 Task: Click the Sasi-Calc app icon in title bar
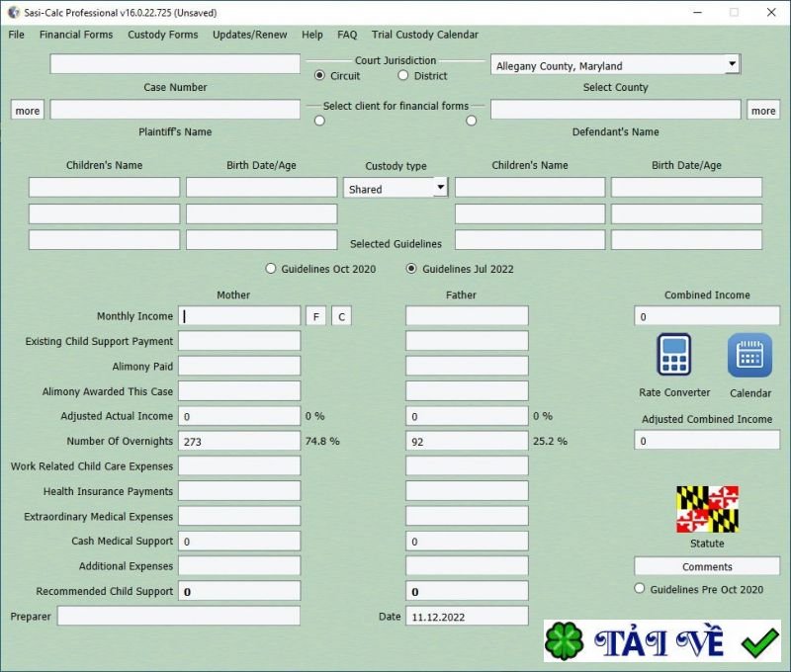coord(14,13)
